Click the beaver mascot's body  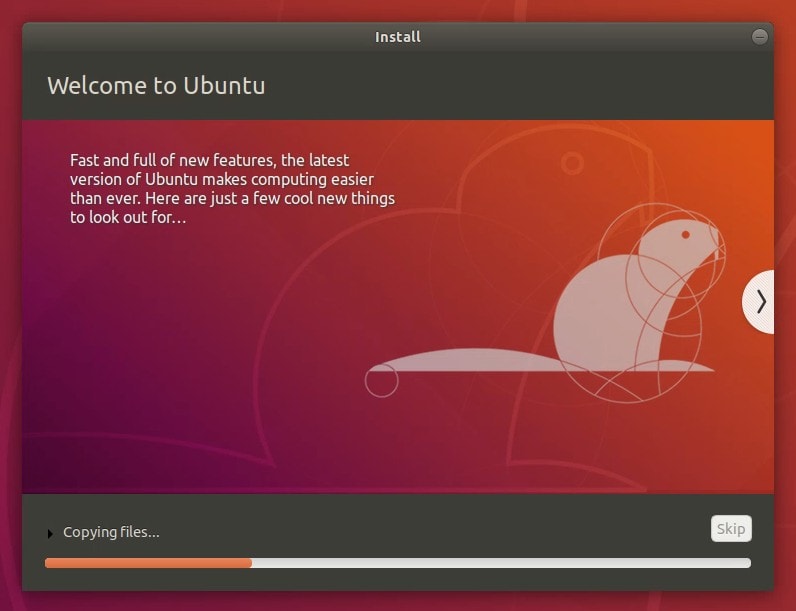[600, 320]
